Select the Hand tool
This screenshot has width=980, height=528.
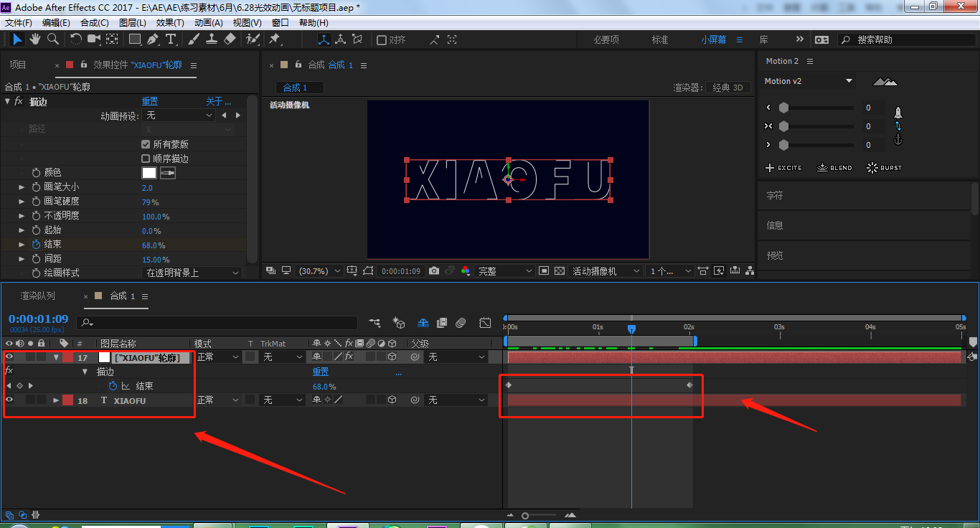click(35, 39)
